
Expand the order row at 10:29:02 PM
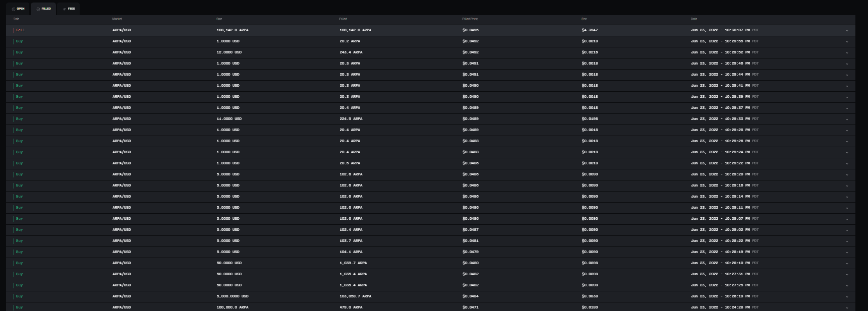(847, 230)
